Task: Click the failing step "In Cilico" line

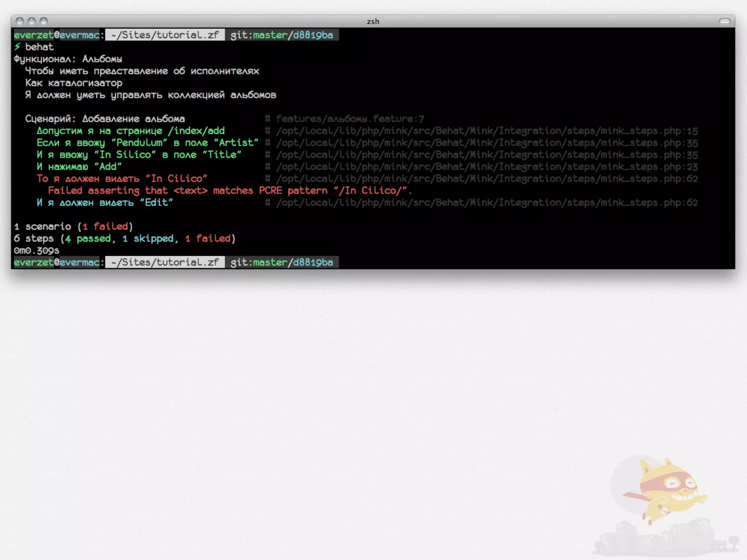Action: pyautogui.click(x=122, y=179)
